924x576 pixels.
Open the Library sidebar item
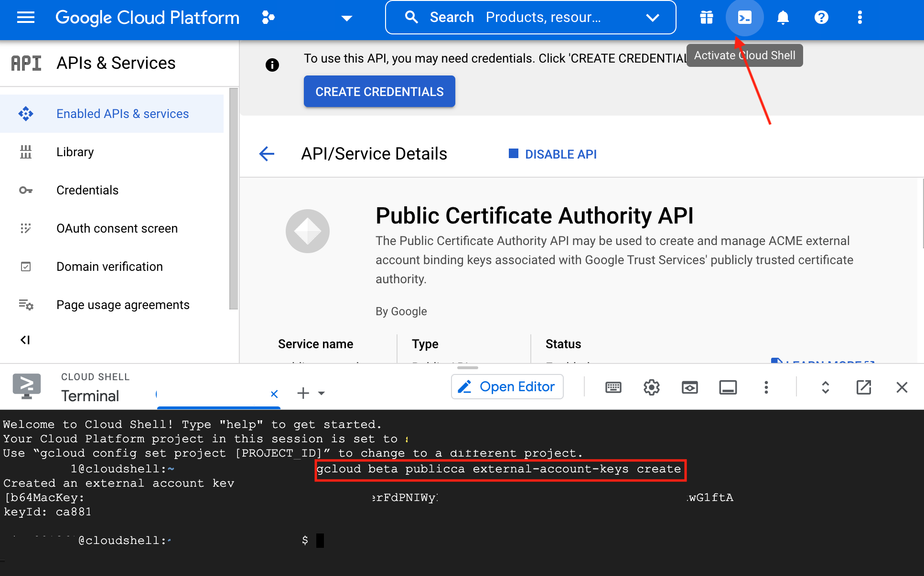click(112, 152)
